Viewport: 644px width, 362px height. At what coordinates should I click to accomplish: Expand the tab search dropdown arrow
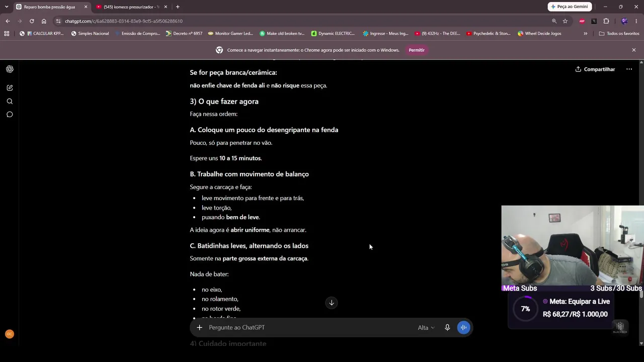point(7,7)
